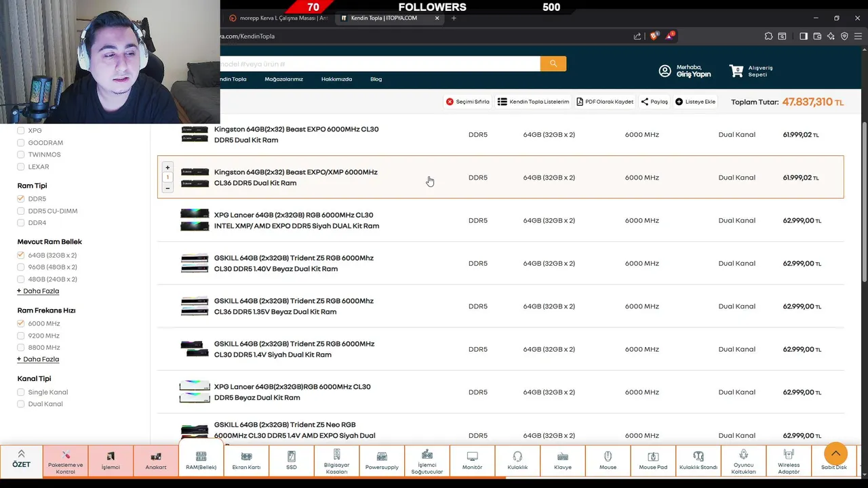Open the Ekran Kartı category
This screenshot has width=868, height=488.
pos(246,461)
